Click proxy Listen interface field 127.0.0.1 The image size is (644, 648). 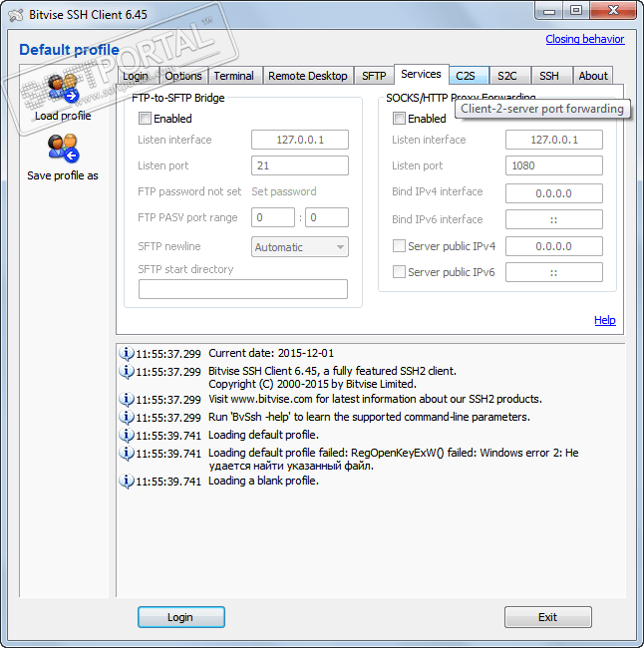click(x=554, y=140)
